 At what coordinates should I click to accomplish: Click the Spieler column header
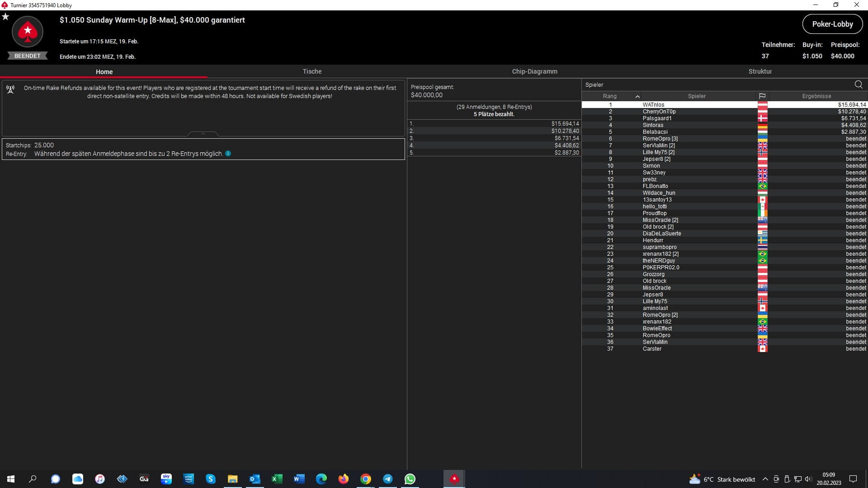[x=697, y=96]
